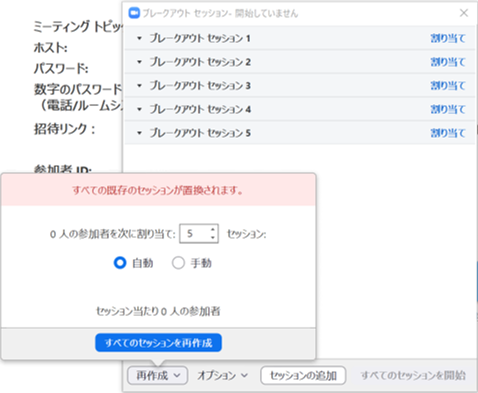Click セッション当たり 0 人の参加者 text
Viewport: 478px width, 393px height.
(158, 312)
